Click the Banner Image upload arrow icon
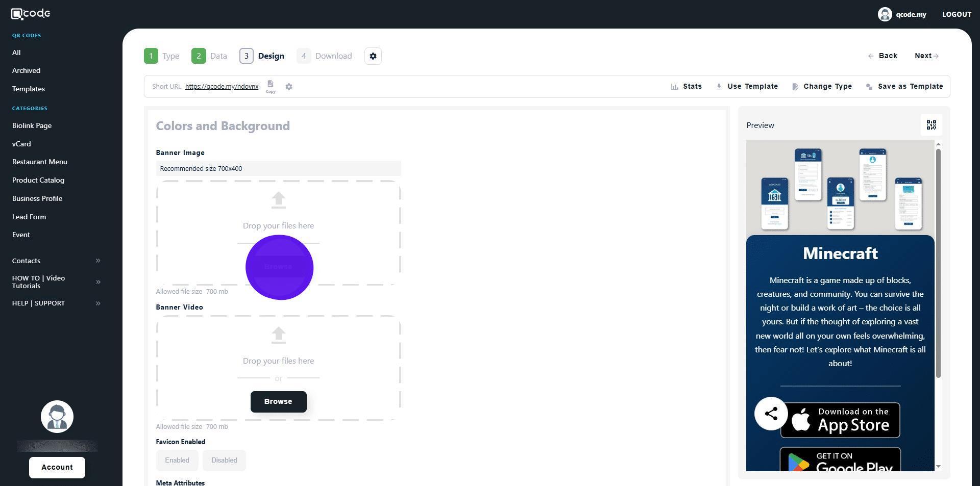Image resolution: width=980 pixels, height=486 pixels. [279, 200]
